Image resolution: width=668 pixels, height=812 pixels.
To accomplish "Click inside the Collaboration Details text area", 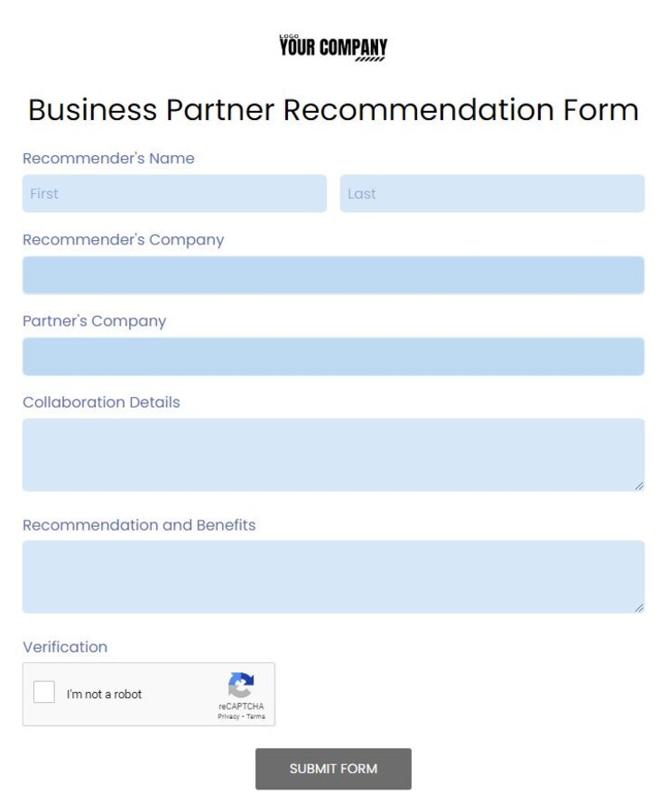I will [333, 451].
